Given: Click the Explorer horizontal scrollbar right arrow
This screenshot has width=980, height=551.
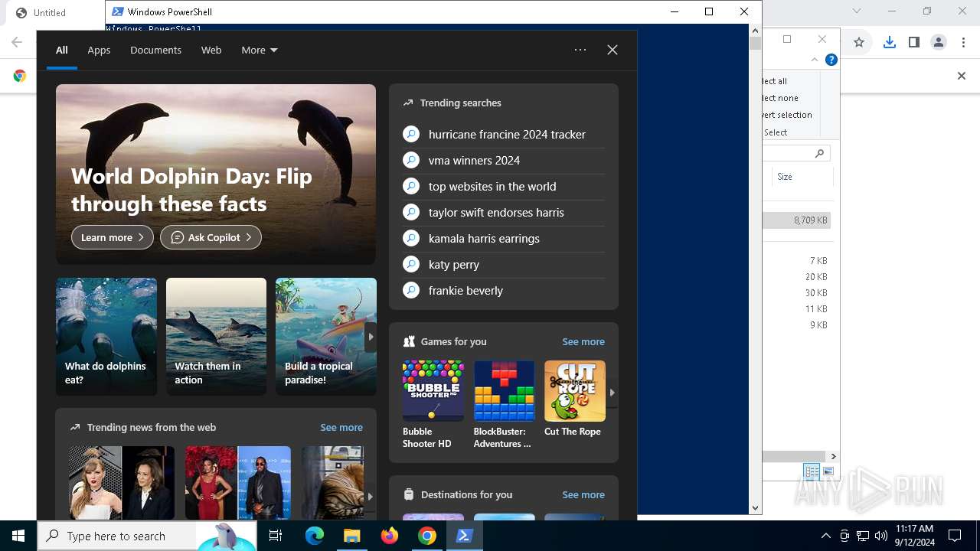Looking at the screenshot, I should (x=833, y=456).
